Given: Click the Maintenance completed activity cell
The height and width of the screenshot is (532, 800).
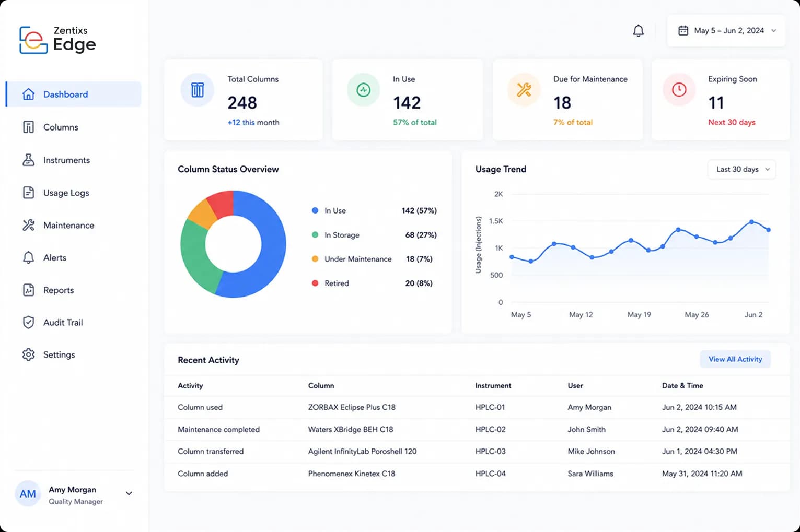Looking at the screenshot, I should 218,429.
